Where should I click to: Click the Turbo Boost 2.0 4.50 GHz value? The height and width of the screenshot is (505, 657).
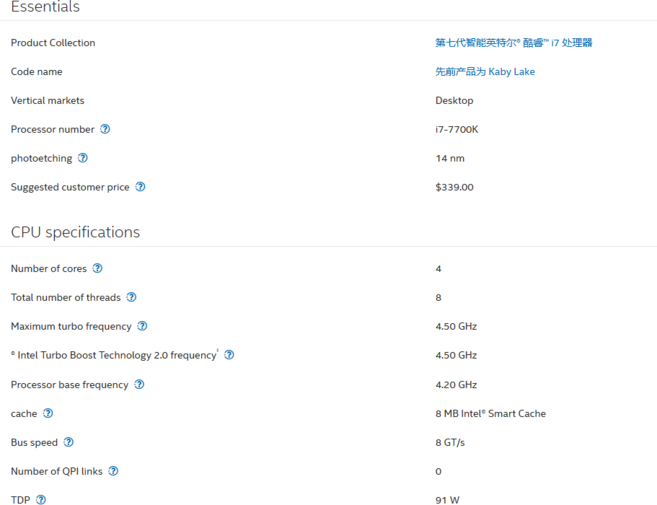click(x=456, y=355)
